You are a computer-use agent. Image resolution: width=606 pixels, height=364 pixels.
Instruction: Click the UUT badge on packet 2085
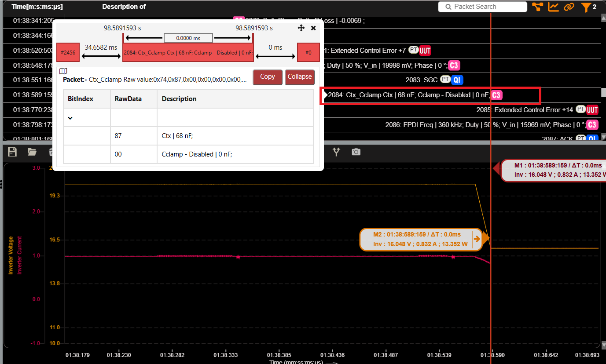click(592, 110)
